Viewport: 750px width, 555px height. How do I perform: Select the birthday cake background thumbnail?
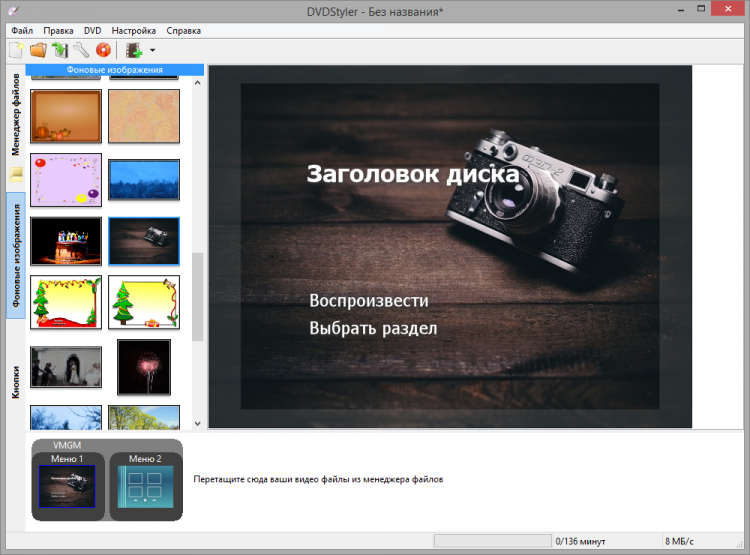pos(66,241)
